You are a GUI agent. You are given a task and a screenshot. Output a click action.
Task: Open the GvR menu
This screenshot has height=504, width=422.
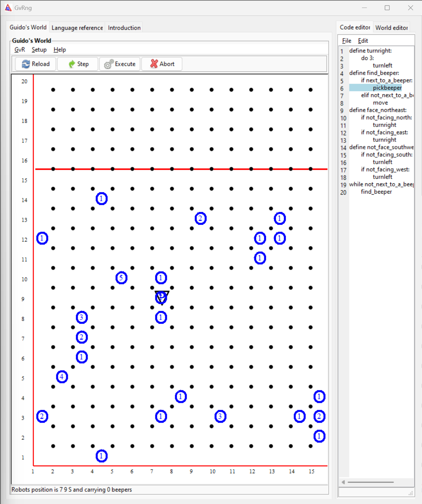(19, 49)
